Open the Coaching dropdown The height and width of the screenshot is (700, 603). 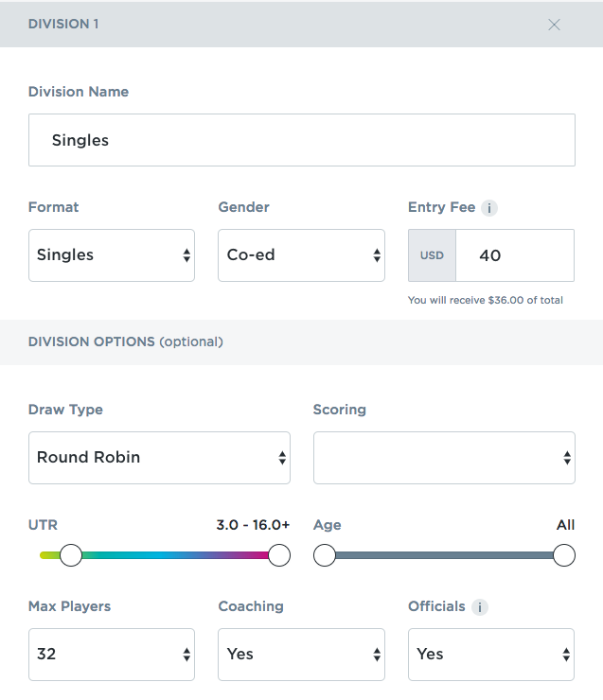point(301,655)
